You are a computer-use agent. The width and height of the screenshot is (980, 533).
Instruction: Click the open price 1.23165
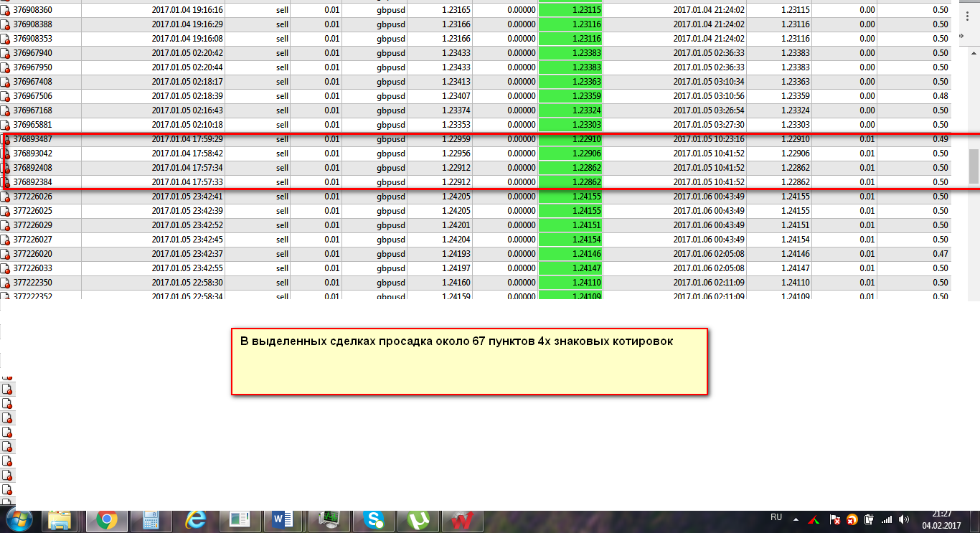(x=456, y=10)
